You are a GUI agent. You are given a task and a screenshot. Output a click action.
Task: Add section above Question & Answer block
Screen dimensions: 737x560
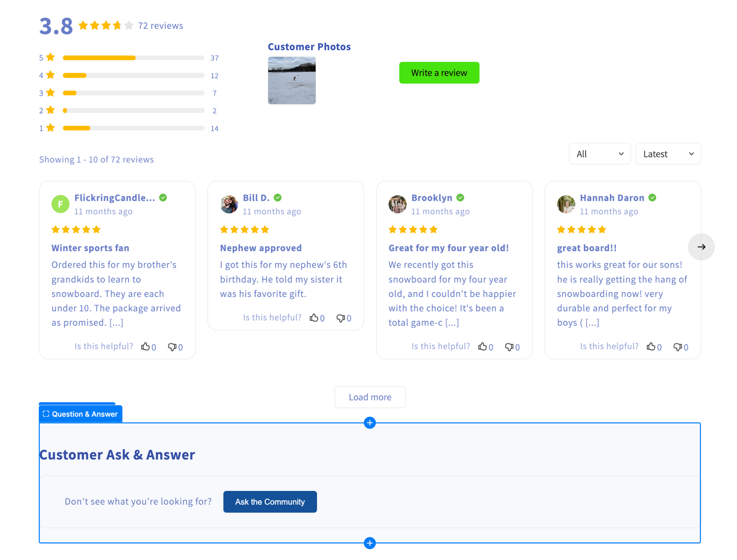(x=370, y=423)
